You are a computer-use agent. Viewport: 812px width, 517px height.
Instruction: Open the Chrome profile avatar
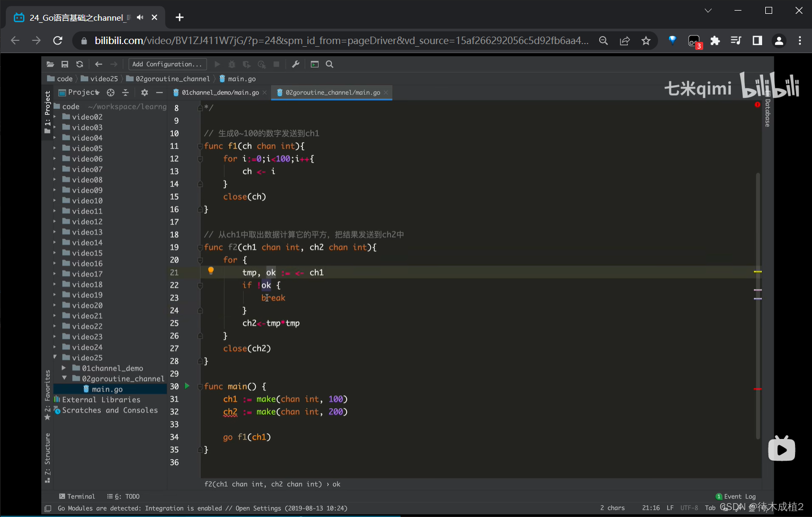779,40
